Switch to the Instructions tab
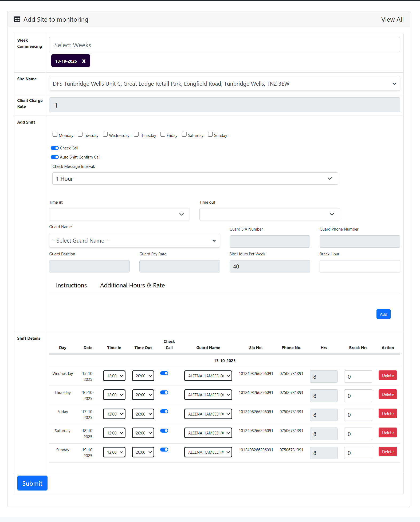 [71, 286]
